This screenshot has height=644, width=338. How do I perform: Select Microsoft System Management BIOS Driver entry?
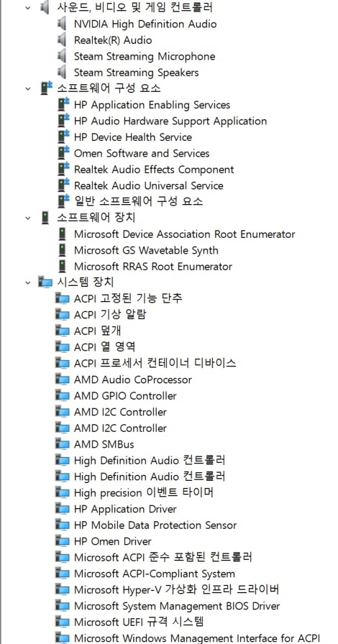click(x=177, y=606)
